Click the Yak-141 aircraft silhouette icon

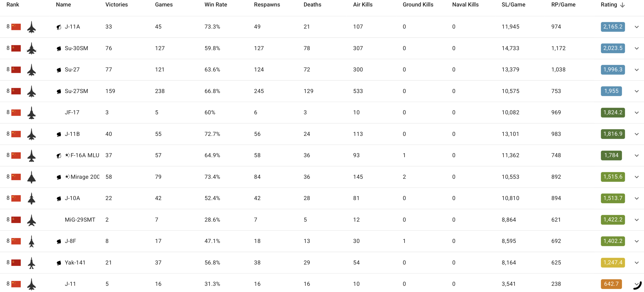32,263
